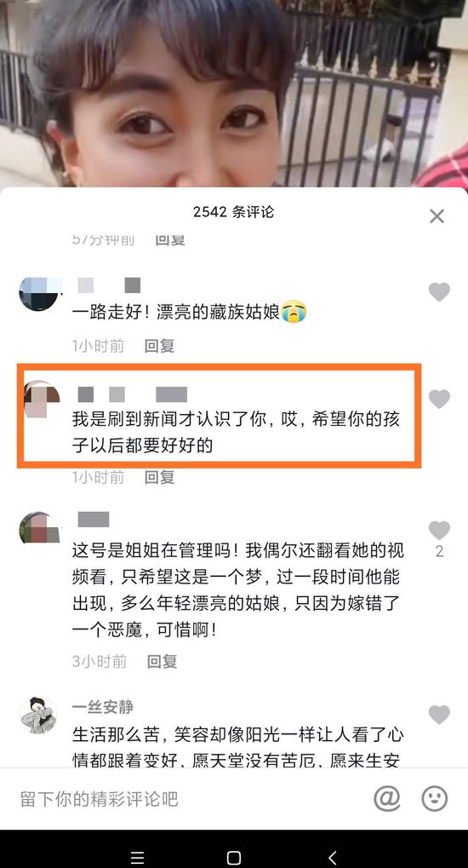Tap the @ mention icon
The image size is (468, 868).
pyautogui.click(x=386, y=798)
